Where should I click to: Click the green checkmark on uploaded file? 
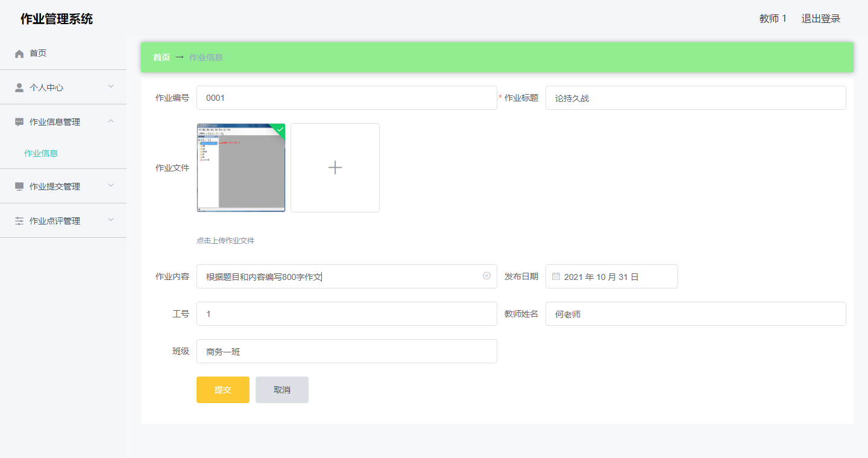(280, 129)
